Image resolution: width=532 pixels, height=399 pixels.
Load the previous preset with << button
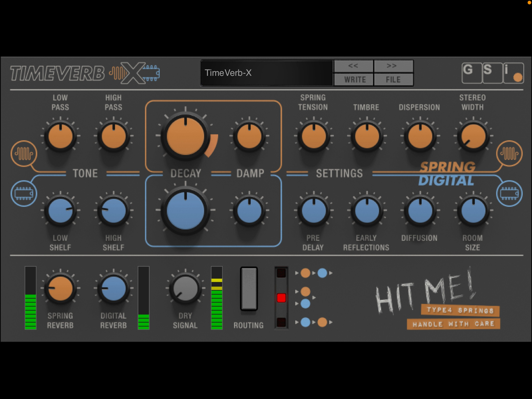[x=354, y=66]
